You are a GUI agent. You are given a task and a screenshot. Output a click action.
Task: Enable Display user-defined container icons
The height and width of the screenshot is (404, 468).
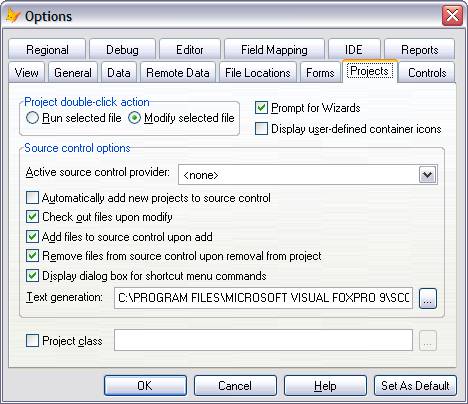tap(261, 129)
